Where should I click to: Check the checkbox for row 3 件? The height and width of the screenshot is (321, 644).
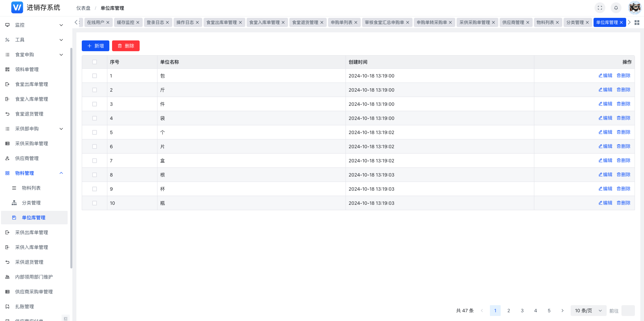coord(95,104)
